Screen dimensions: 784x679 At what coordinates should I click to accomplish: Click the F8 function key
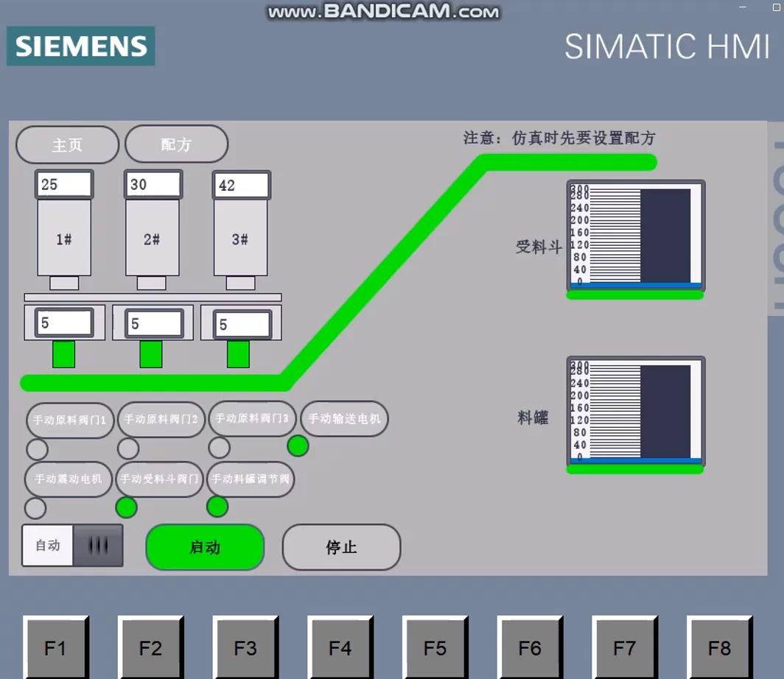pos(719,648)
